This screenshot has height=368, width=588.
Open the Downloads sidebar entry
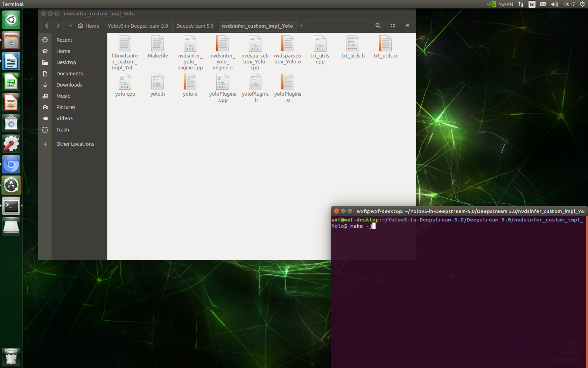tap(69, 84)
